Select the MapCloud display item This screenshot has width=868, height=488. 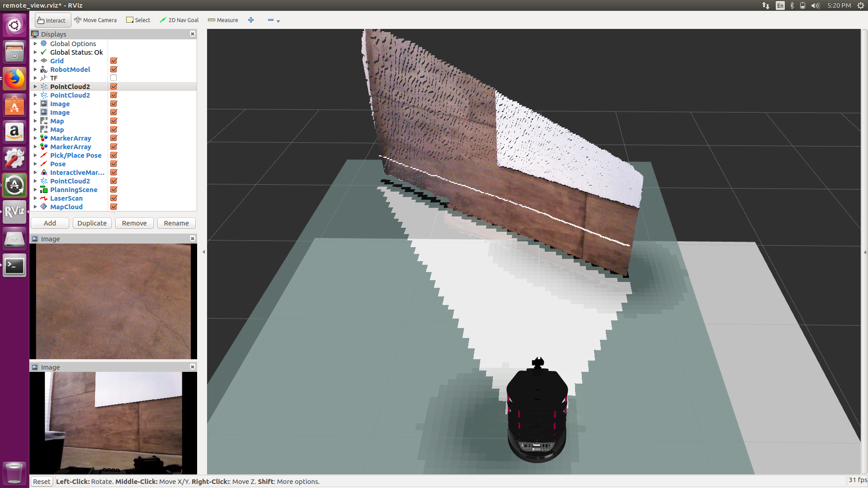(66, 207)
